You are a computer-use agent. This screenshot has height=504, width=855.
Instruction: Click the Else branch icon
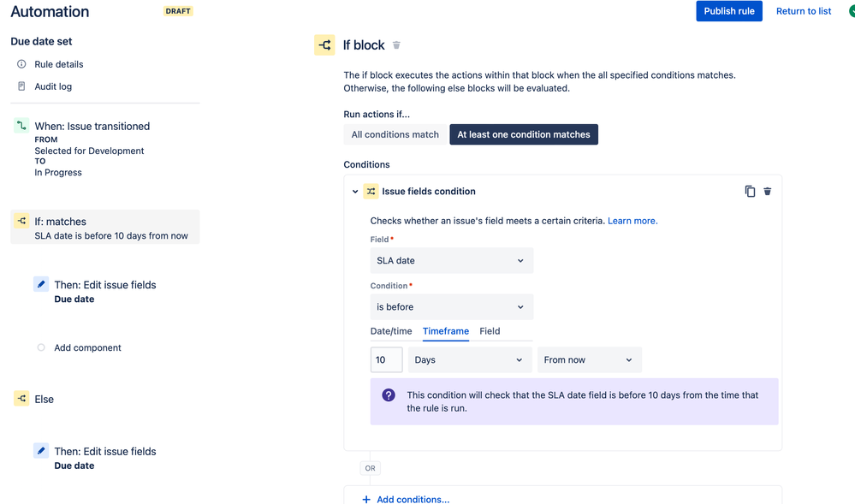(21, 399)
